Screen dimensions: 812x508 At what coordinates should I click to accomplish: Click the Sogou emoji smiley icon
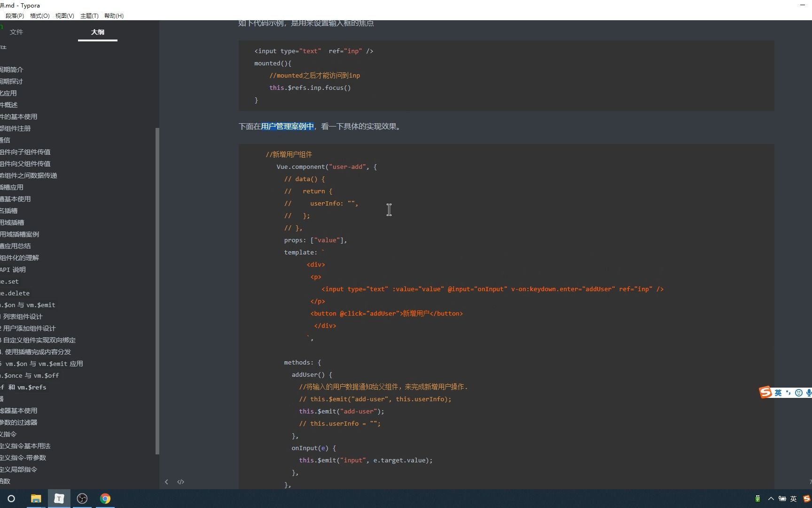point(798,393)
